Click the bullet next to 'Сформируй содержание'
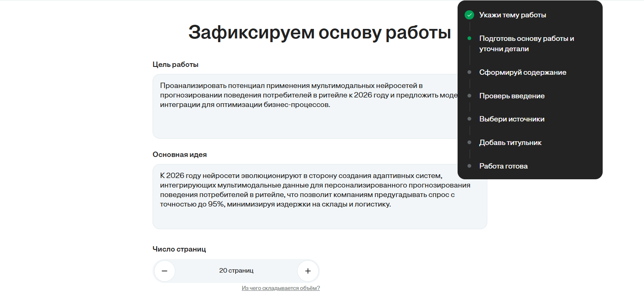644x297 pixels. coord(469,72)
